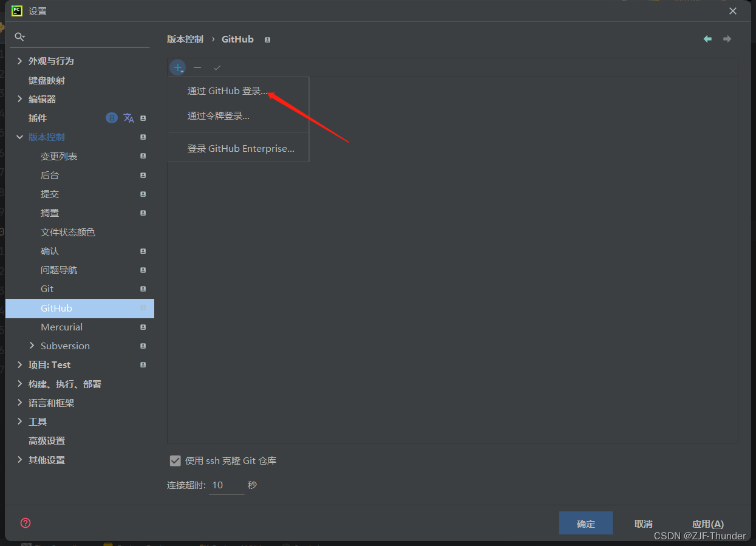The width and height of the screenshot is (756, 546).
Task: Click the forward navigation arrow
Action: (x=727, y=39)
